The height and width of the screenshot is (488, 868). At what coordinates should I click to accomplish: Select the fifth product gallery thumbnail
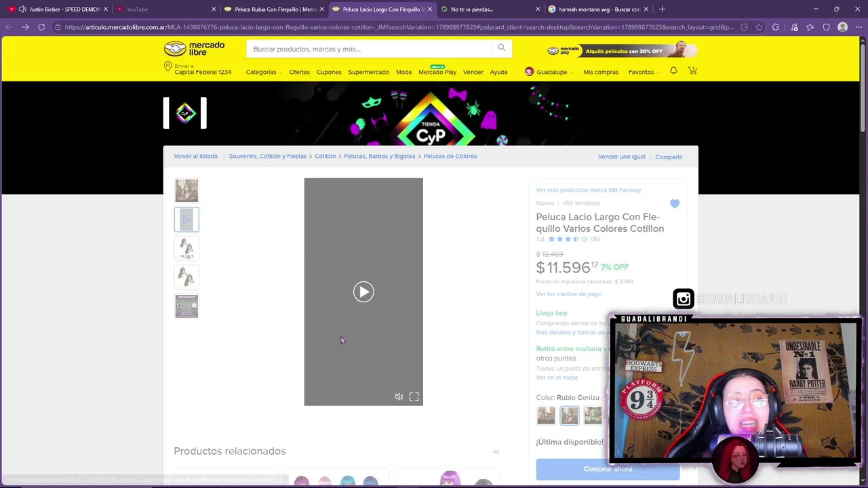click(186, 306)
